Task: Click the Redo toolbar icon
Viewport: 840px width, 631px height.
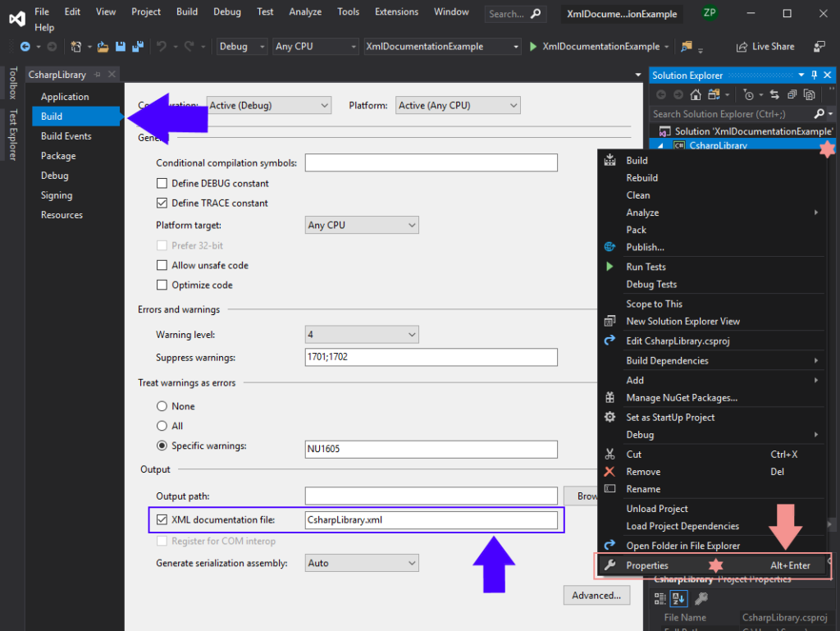Action: click(x=189, y=47)
